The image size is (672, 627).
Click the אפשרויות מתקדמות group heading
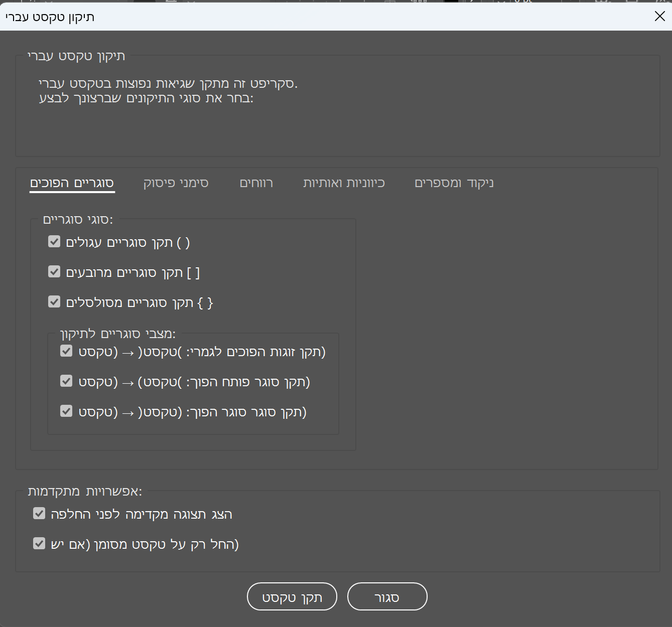[85, 492]
